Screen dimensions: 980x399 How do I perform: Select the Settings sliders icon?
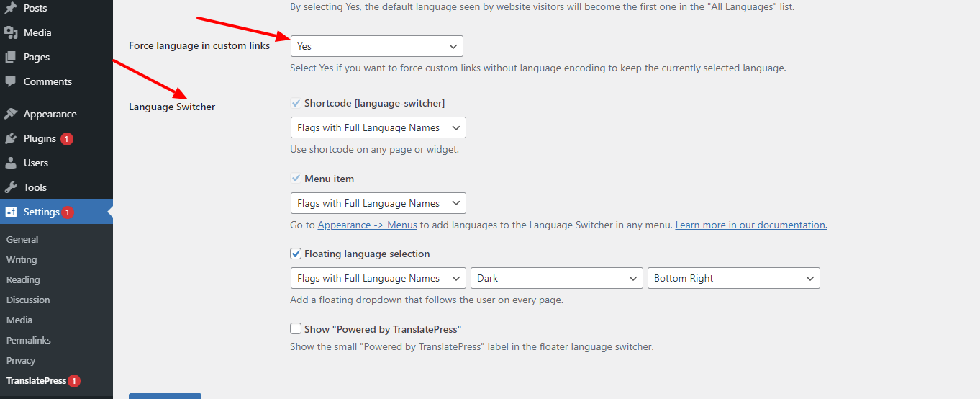coord(11,212)
